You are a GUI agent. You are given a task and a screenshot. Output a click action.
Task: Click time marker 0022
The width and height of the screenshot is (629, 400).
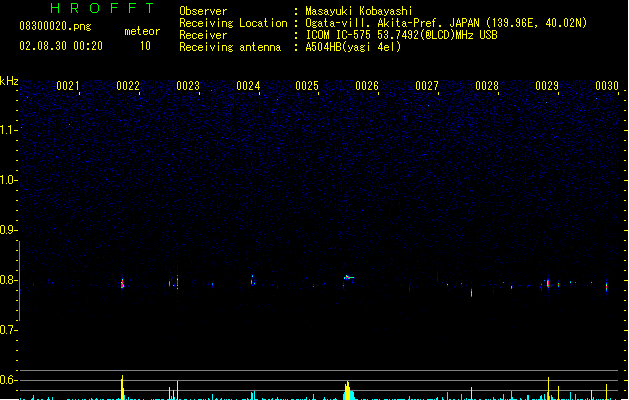point(128,86)
